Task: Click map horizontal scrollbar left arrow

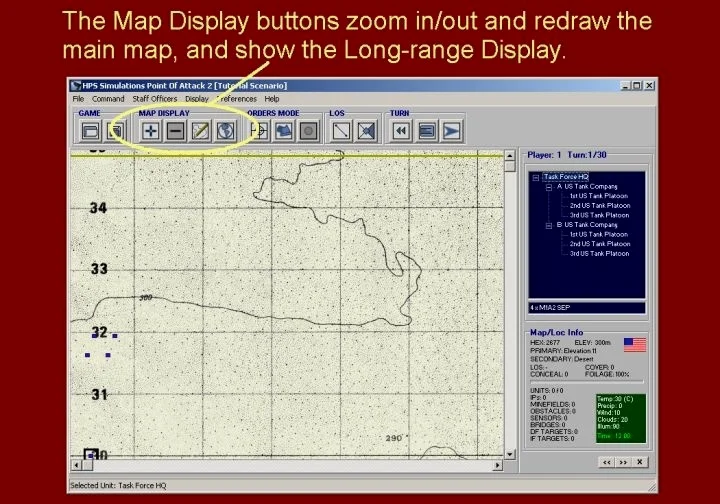Action: (x=76, y=465)
